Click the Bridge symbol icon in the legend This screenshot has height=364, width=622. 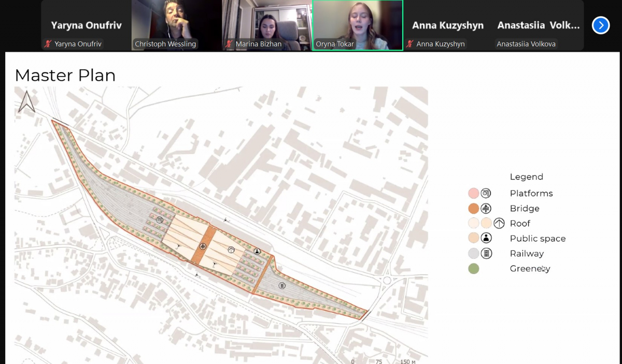pyautogui.click(x=486, y=208)
